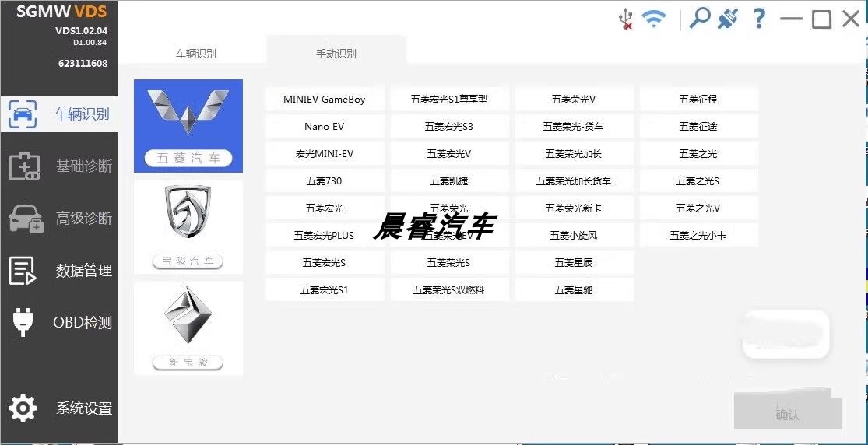This screenshot has height=445, width=868.
Task: Click the 数据管理 document icon
Action: click(x=23, y=271)
